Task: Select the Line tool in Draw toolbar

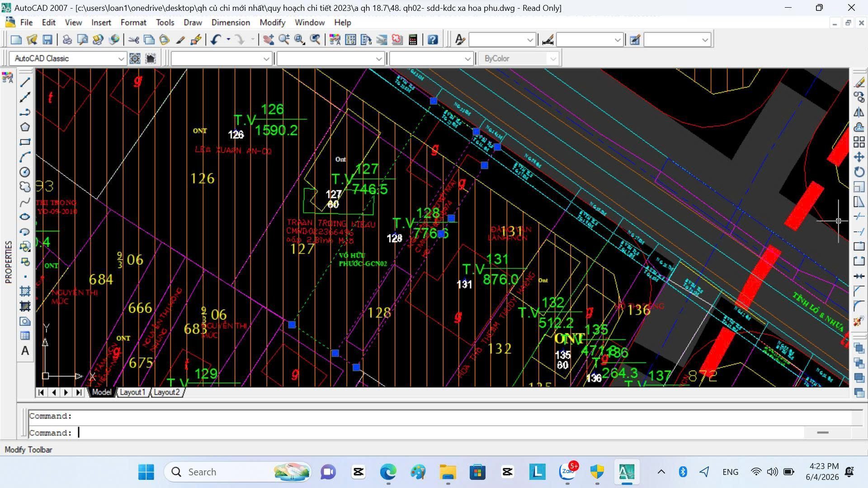Action: pyautogui.click(x=25, y=82)
